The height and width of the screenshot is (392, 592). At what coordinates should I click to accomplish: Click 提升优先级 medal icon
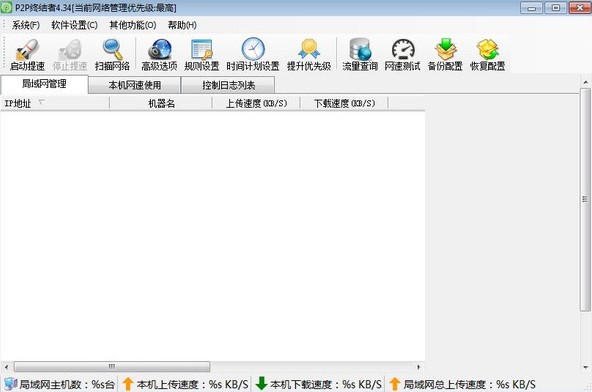pos(309,49)
